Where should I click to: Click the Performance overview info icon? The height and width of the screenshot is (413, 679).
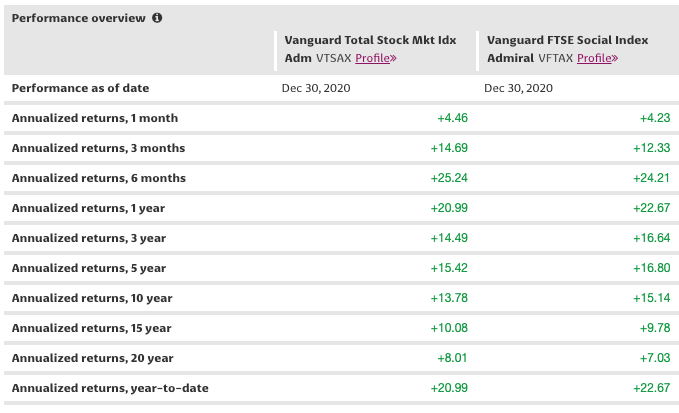click(157, 18)
